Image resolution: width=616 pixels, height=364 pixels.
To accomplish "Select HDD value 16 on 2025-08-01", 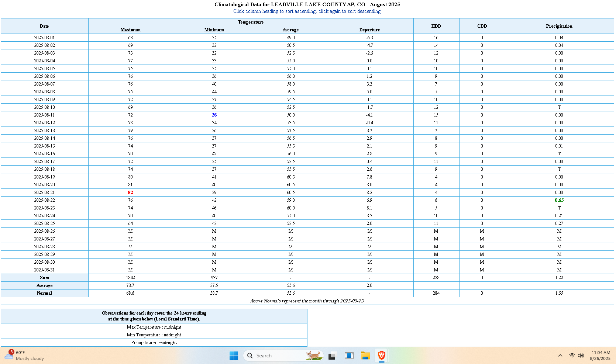I will pos(436,38).
